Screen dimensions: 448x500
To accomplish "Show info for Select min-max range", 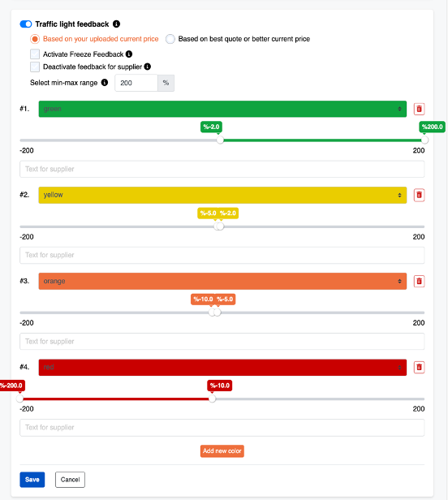I will (x=105, y=83).
